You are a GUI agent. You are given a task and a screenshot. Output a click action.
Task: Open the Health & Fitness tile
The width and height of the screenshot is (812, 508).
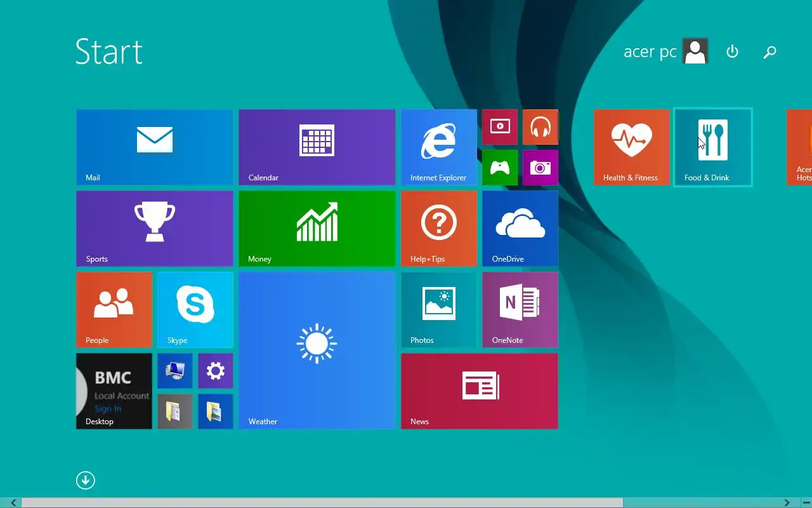pyautogui.click(x=632, y=147)
